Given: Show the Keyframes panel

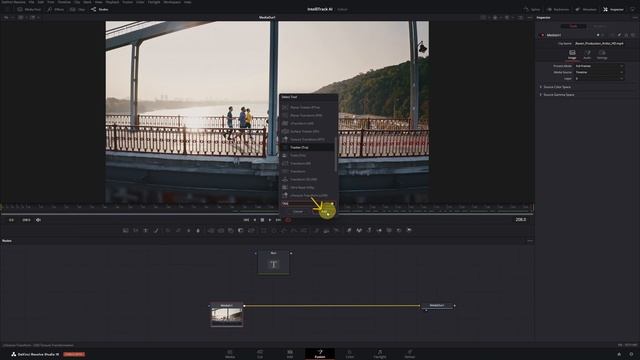Looking at the screenshot, I should (x=558, y=9).
